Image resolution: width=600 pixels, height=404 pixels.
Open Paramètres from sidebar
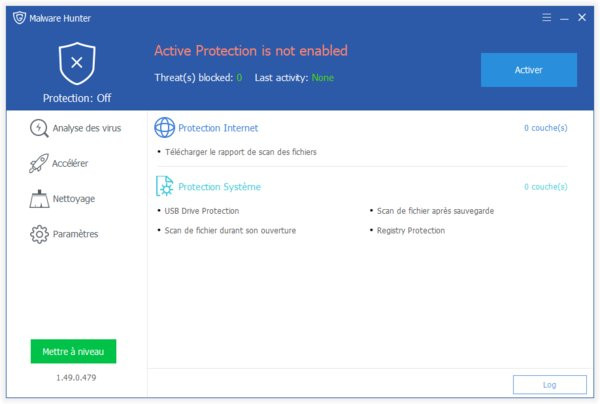point(64,234)
